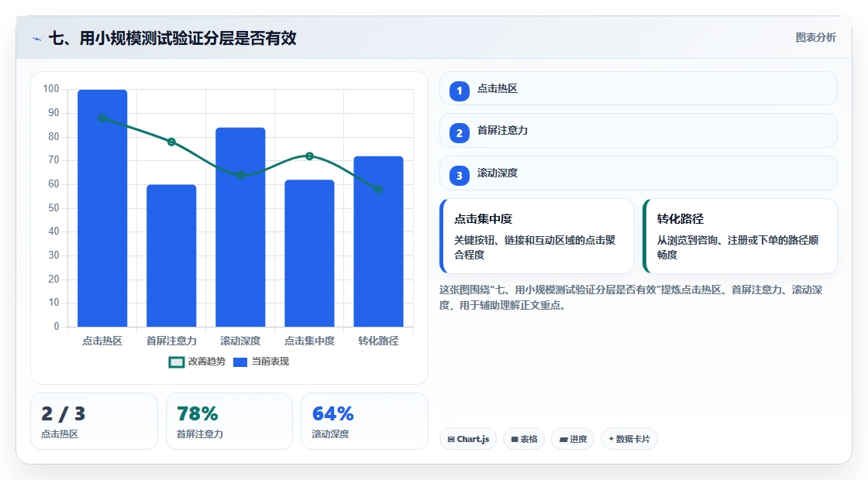Select the Chart.js tag

[x=468, y=439]
